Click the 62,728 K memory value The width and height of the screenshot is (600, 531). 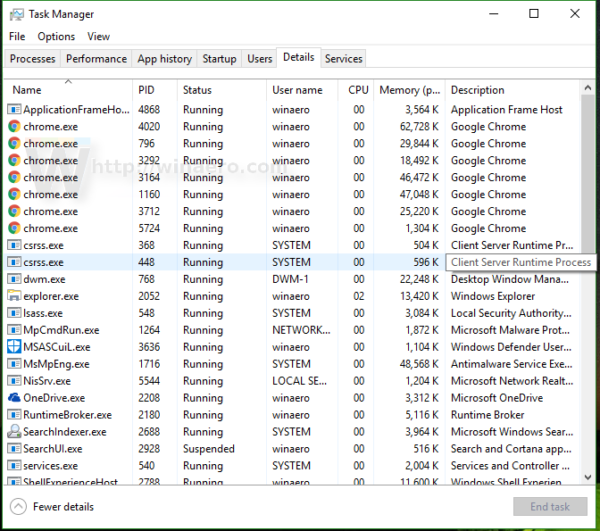(419, 127)
